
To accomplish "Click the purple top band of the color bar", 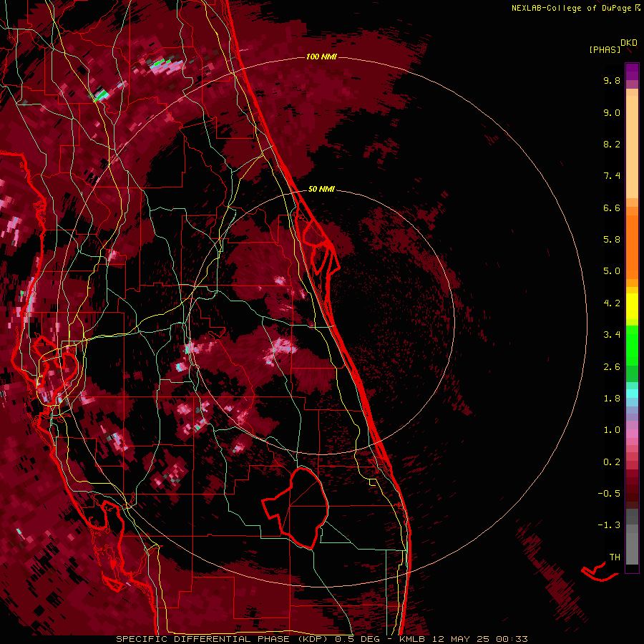I will pyautogui.click(x=632, y=72).
